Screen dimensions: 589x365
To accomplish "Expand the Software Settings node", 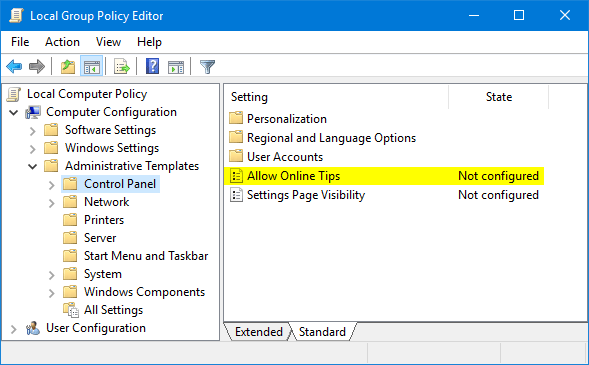I will pos(33,131).
